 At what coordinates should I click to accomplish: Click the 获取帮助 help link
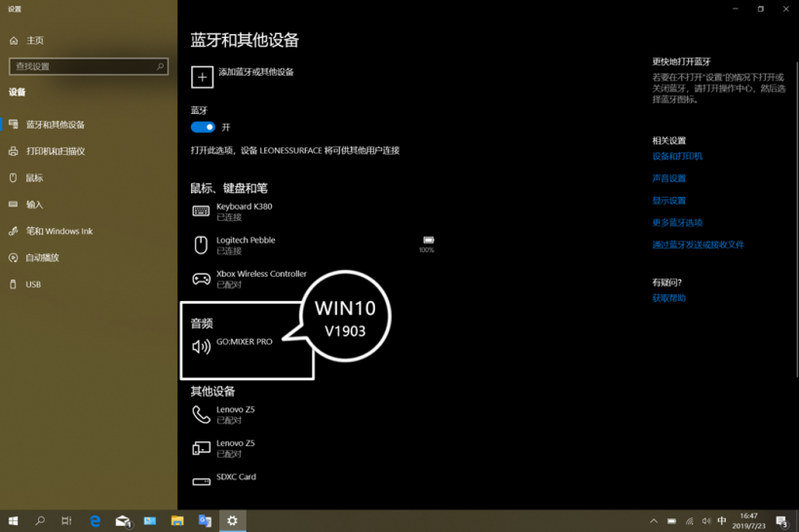pos(669,298)
